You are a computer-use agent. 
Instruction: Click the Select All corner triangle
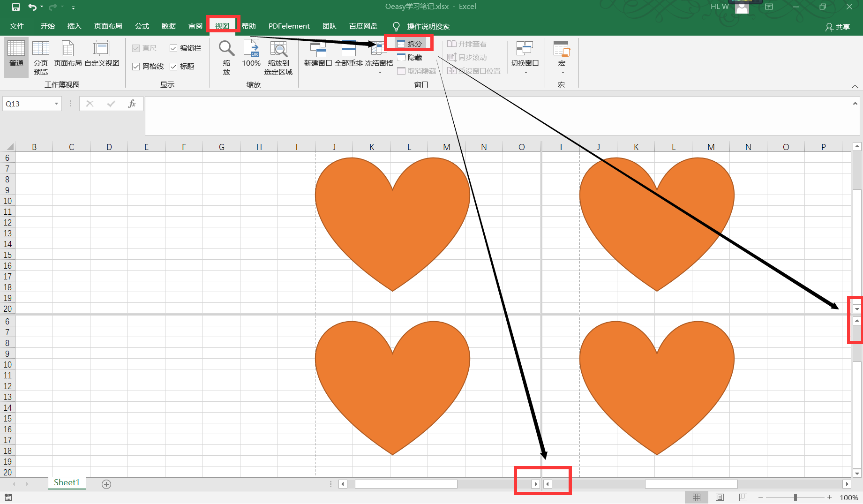coord(9,146)
